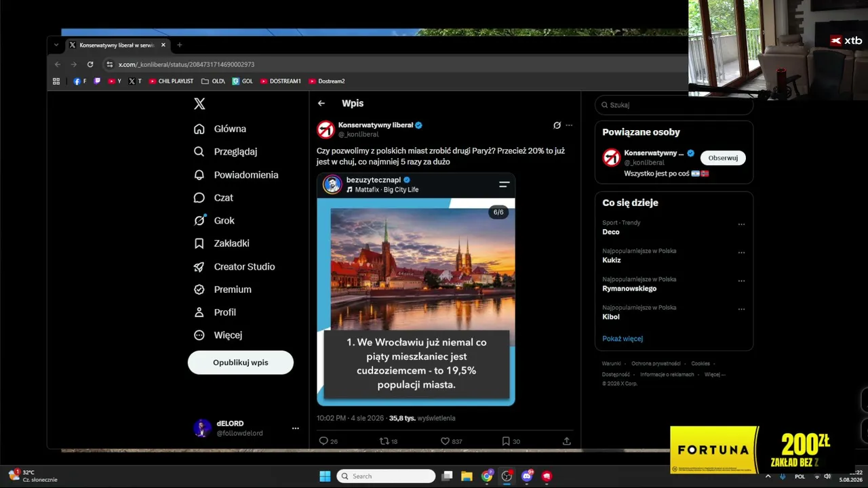Reply to the post via comment icon
Viewport: 868px width, 488px height.
click(x=323, y=441)
